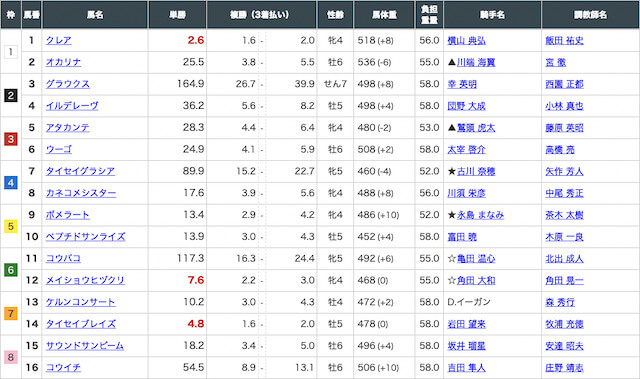Open horse link オカリナ

coord(63,62)
